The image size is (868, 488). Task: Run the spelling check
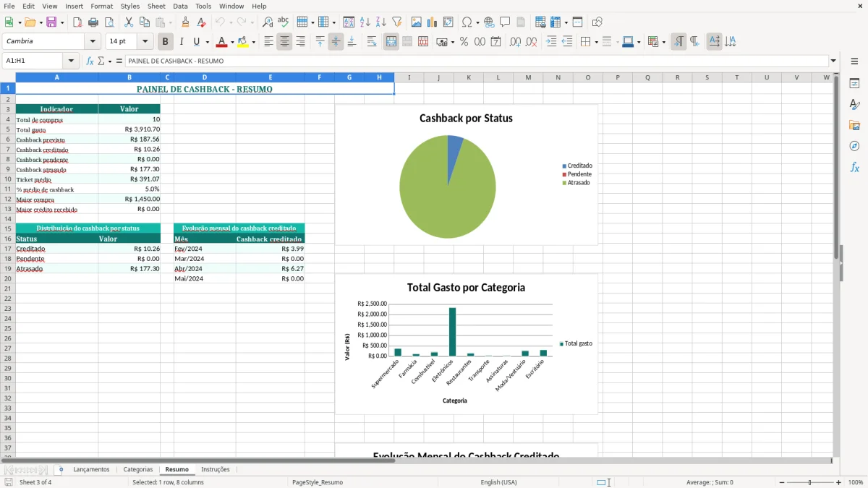pos(284,22)
